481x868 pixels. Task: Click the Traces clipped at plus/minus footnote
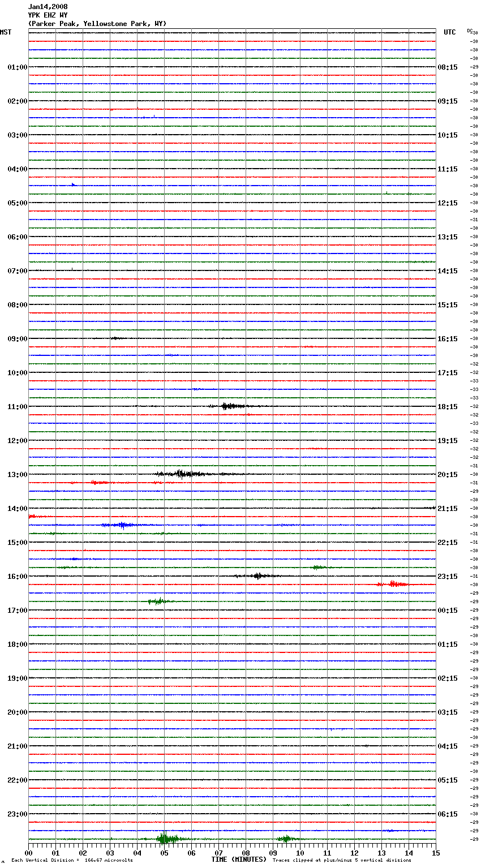tap(342, 861)
